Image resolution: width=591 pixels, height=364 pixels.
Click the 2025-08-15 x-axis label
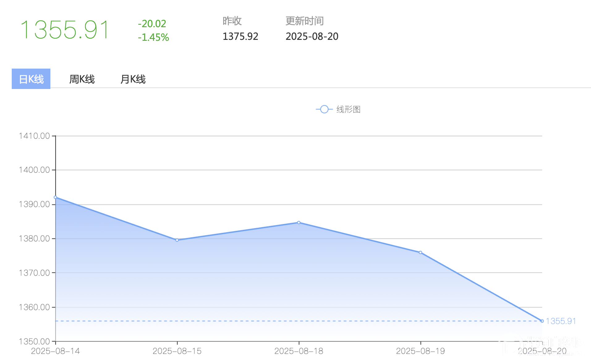coord(177,351)
